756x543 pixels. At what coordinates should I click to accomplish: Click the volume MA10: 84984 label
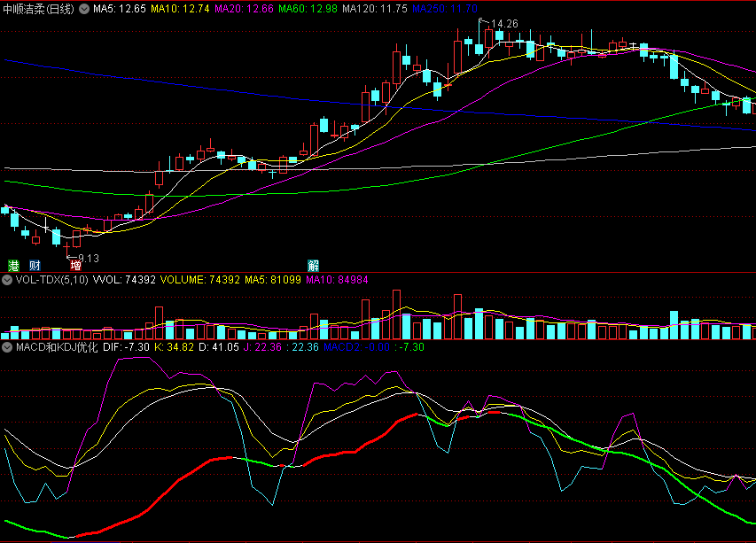337,280
